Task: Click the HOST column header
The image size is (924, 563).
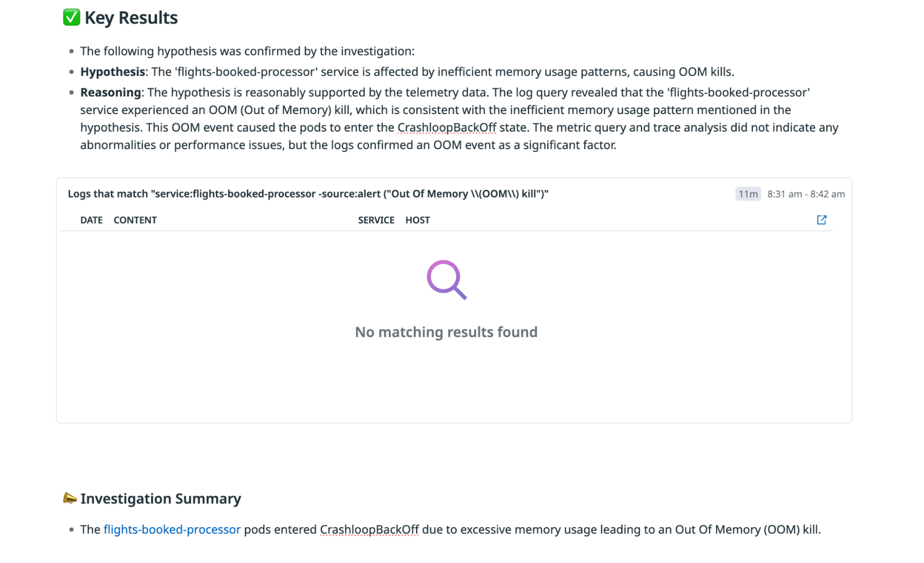Action: point(417,220)
